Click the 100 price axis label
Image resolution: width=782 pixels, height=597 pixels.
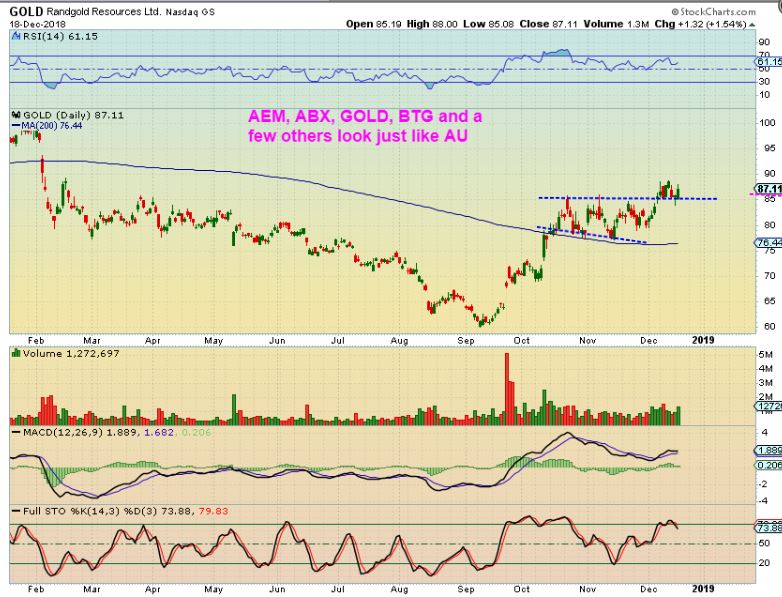tap(768, 123)
